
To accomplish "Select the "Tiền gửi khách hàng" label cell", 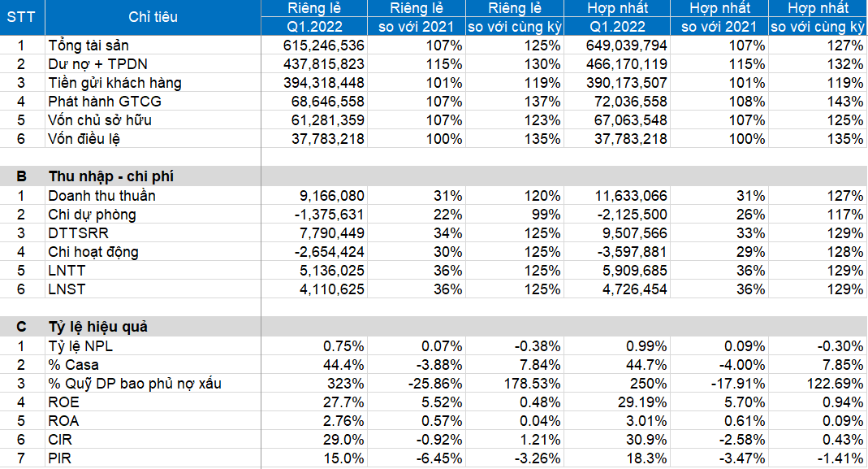I will click(114, 82).
